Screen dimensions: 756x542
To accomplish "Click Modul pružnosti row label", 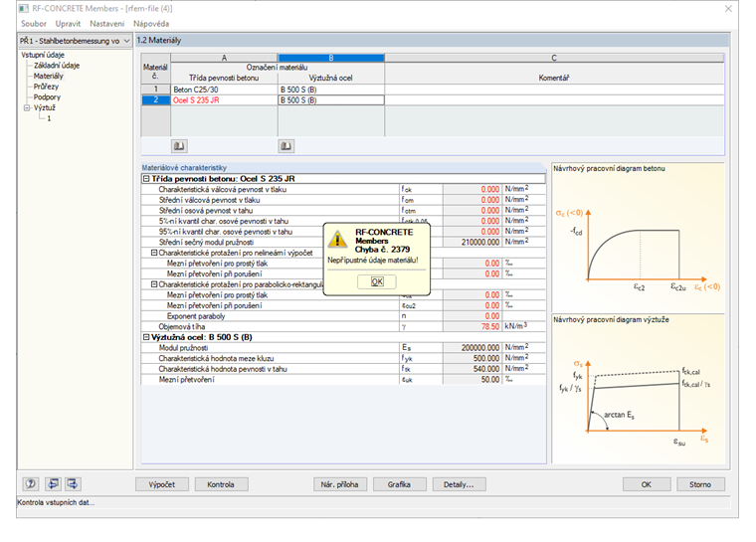I will (183, 348).
